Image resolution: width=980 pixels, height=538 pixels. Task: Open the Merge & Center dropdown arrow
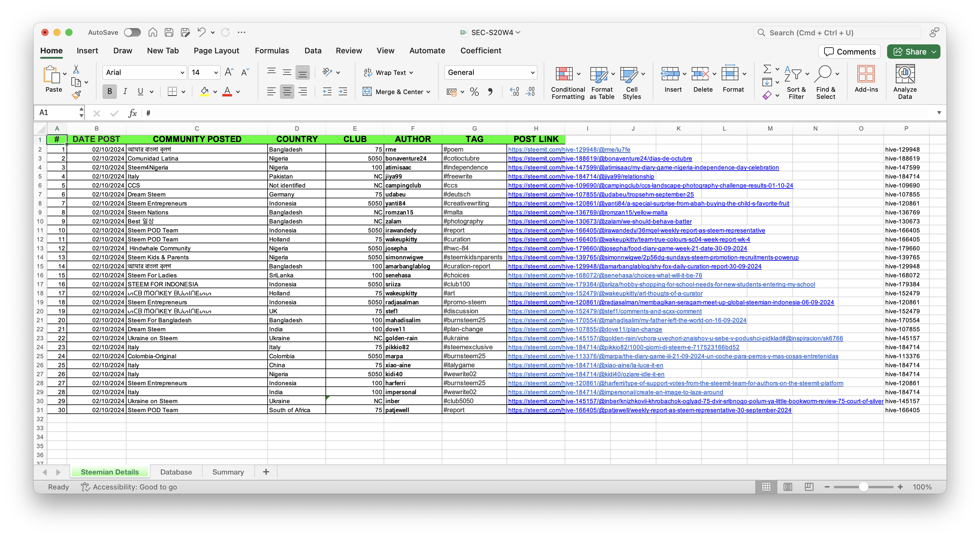(428, 92)
